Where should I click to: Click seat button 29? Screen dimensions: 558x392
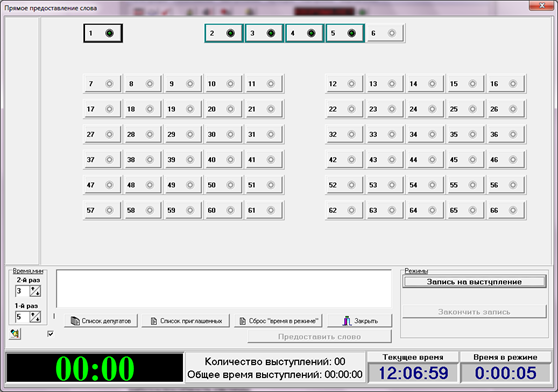click(x=183, y=134)
